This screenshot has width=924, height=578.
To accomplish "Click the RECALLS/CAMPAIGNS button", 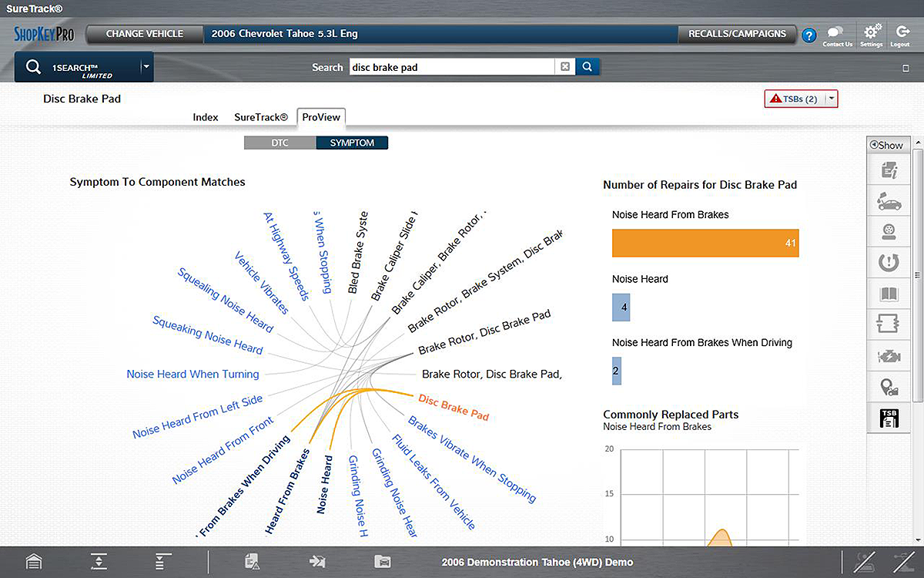I will point(737,34).
